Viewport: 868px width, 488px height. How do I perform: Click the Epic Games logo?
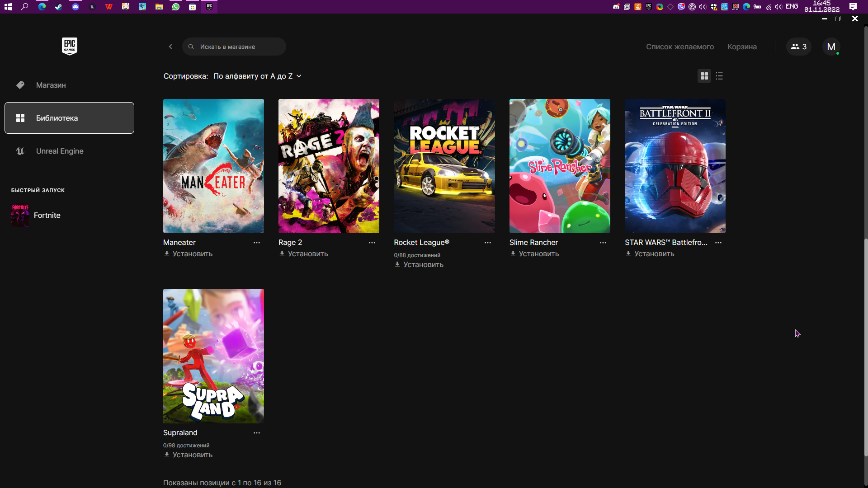[70, 46]
